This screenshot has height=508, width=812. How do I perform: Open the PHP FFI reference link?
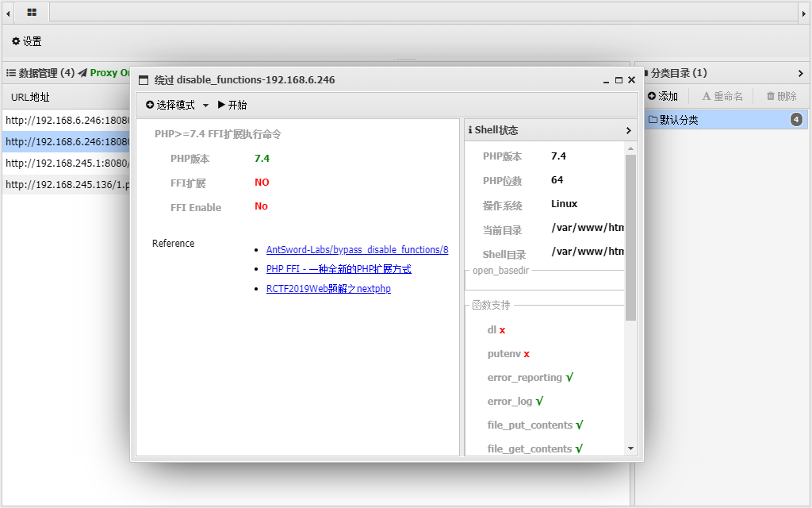tap(339, 269)
